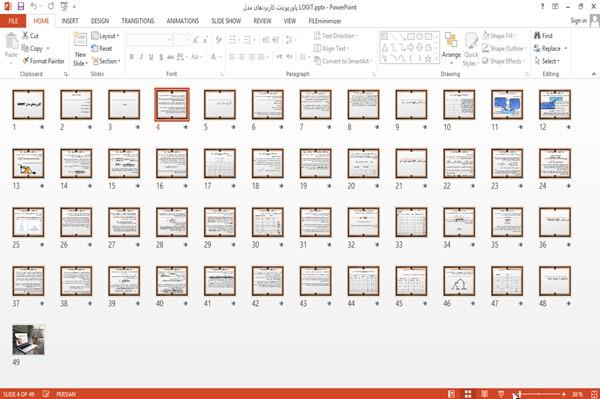Open the Text Direction dropdown
The image size is (600, 399).
tap(336, 36)
